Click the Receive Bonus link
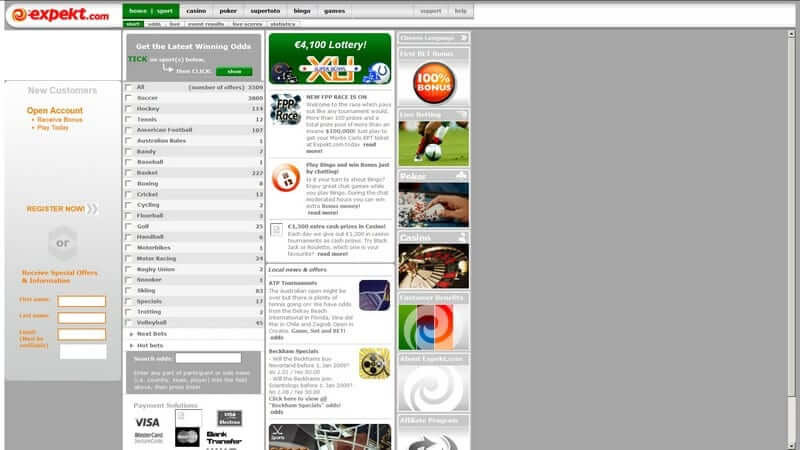Screen dimensions: 800x450 pos(60,119)
